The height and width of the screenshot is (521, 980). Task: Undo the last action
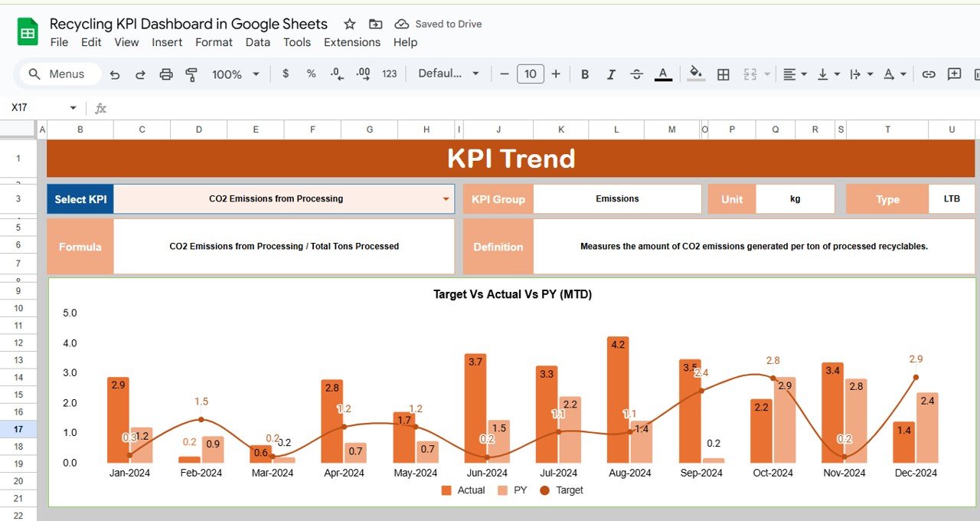click(115, 74)
